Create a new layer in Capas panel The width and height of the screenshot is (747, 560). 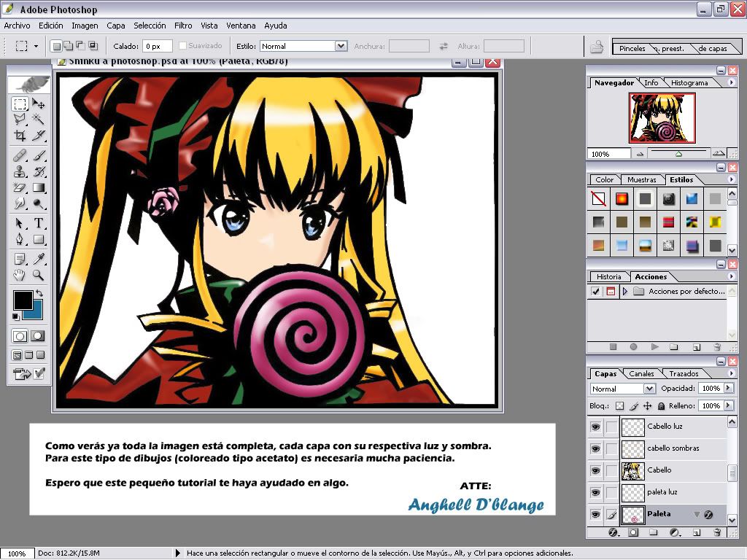click(x=697, y=532)
